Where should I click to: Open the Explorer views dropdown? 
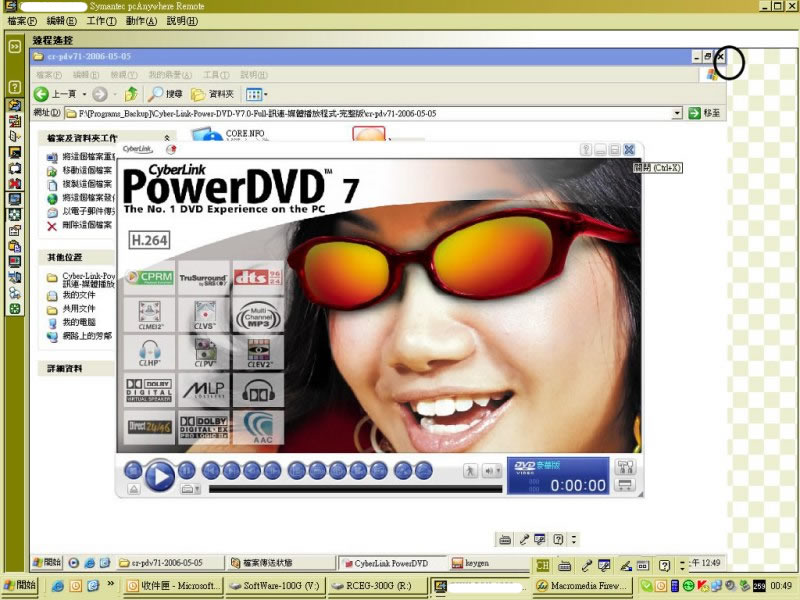[256, 94]
